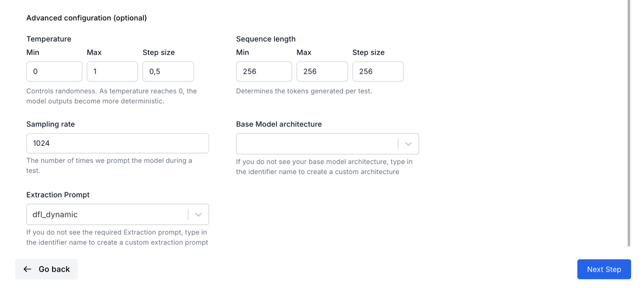The height and width of the screenshot is (288, 644).
Task: Click the Extraction Prompt label
Action: (x=58, y=195)
